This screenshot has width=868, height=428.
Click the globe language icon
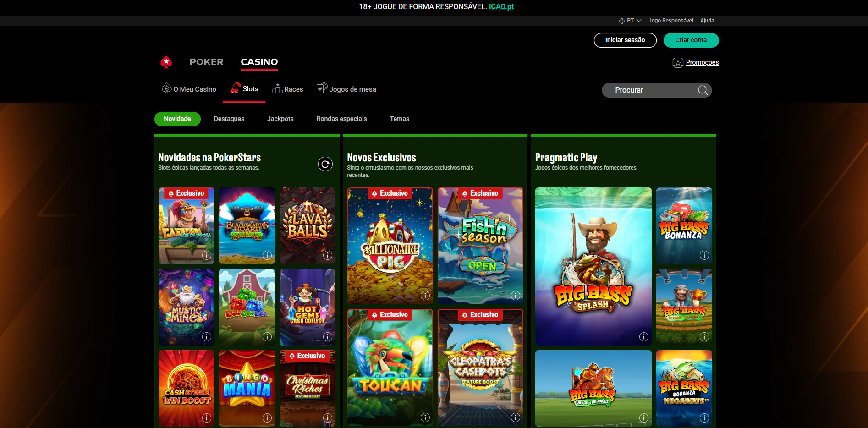click(622, 20)
